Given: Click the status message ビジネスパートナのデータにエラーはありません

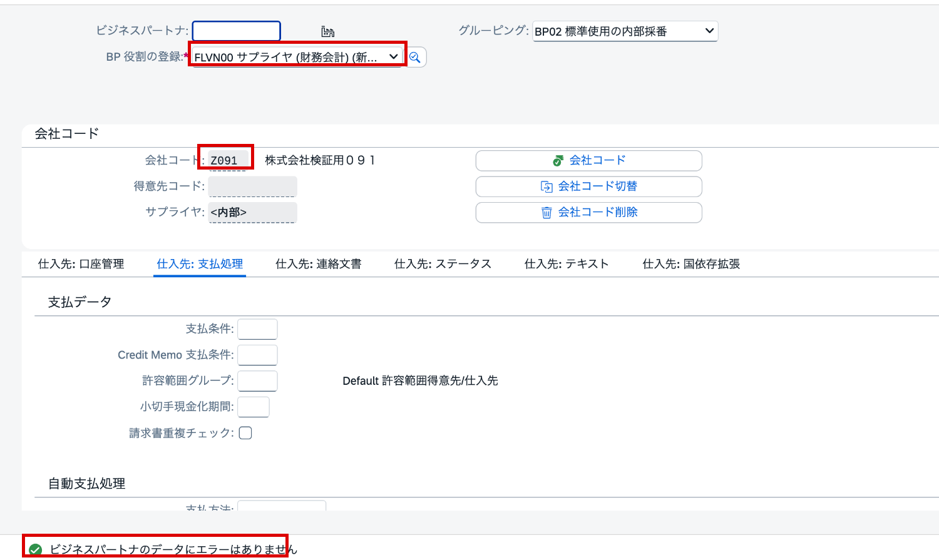Looking at the screenshot, I should (x=173, y=549).
